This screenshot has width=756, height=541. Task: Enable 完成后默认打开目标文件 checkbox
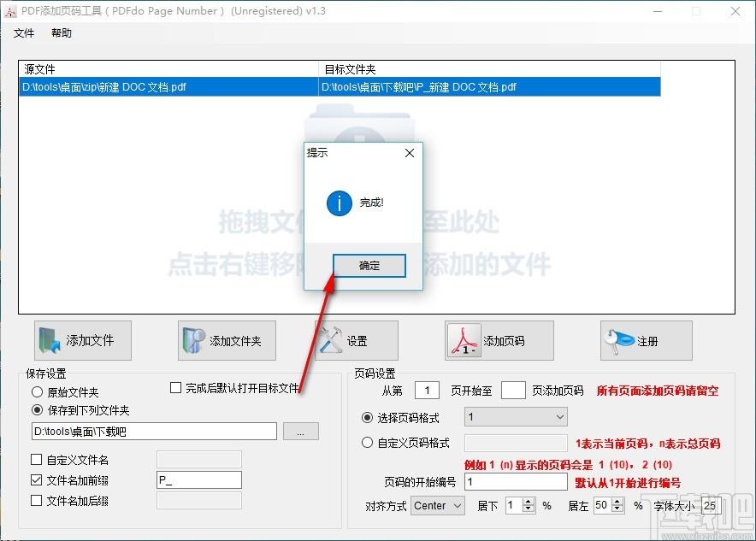[x=176, y=388]
